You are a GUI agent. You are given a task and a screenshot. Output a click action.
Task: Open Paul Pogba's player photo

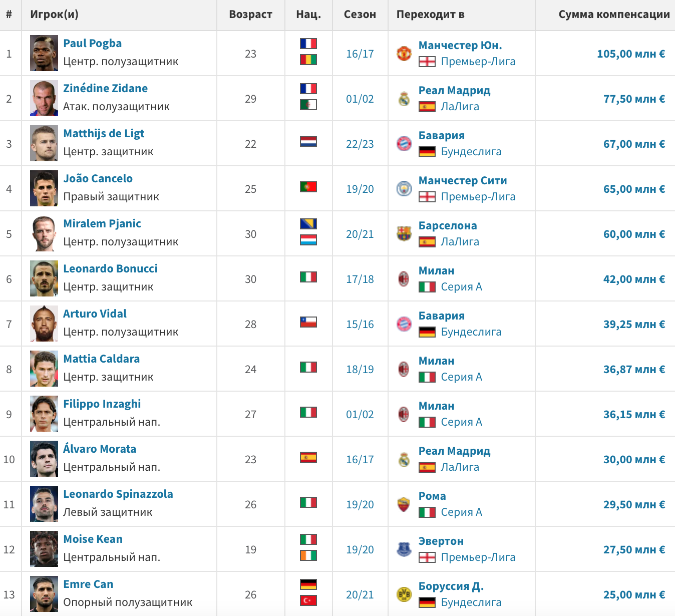(44, 53)
